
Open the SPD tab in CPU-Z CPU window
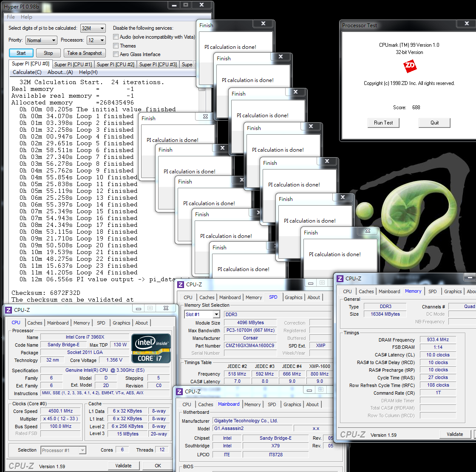coord(101,323)
